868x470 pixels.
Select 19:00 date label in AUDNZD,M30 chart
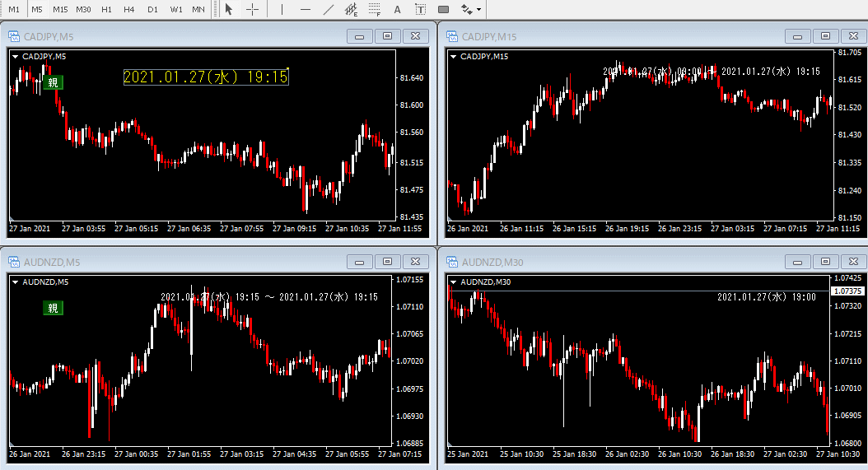point(767,296)
